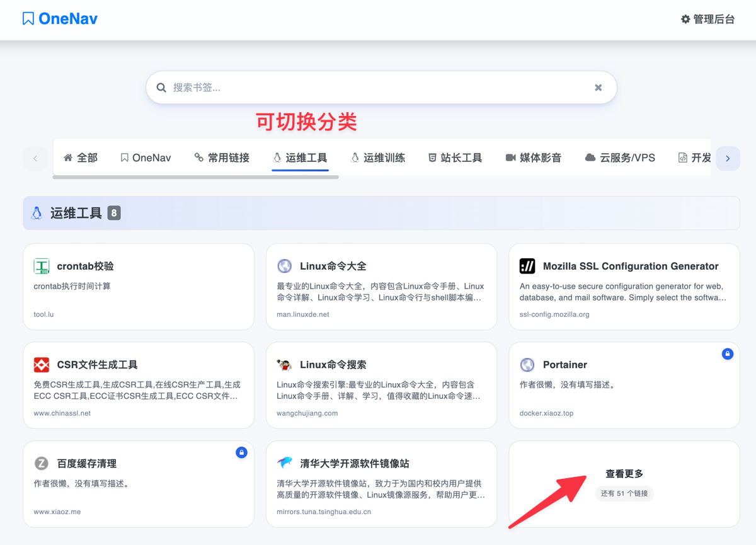Image resolution: width=756 pixels, height=545 pixels.
Task: Click the count badge 8 beside 运维工具
Action: 114,213
